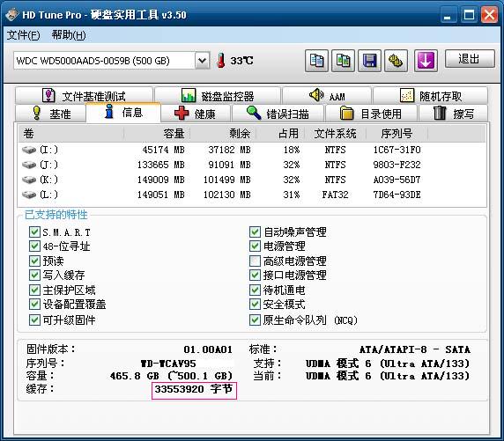Open the 磁盘监控器 tab

click(x=218, y=96)
